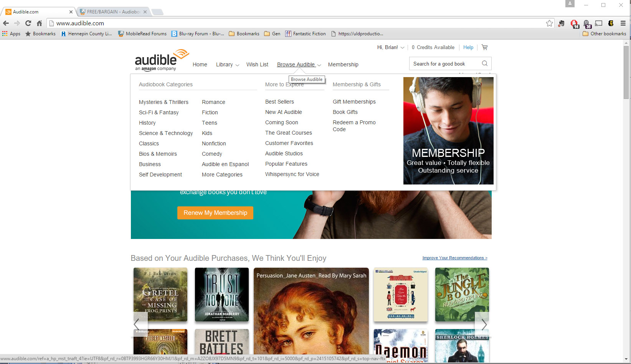This screenshot has width=631, height=364.
Task: Open the new tab button
Action: (157, 12)
